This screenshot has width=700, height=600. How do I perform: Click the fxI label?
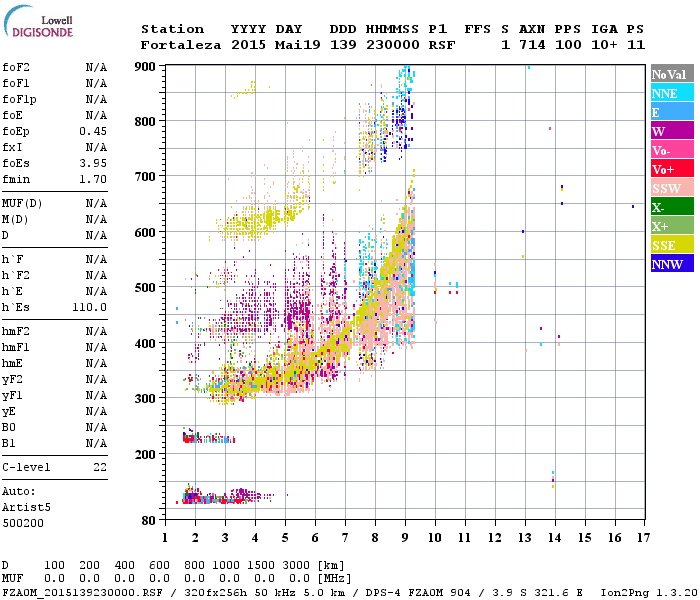(x=12, y=147)
